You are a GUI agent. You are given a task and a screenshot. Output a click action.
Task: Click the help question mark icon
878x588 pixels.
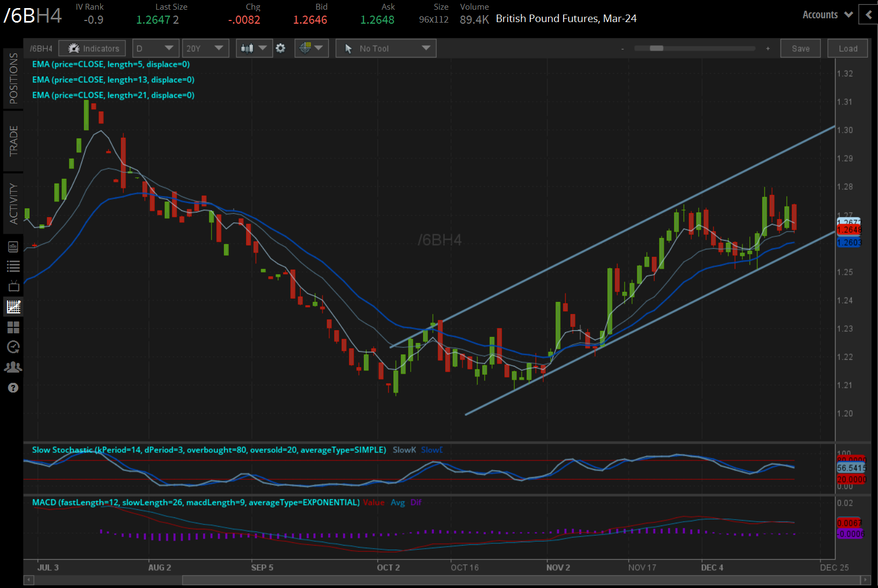tap(13, 388)
